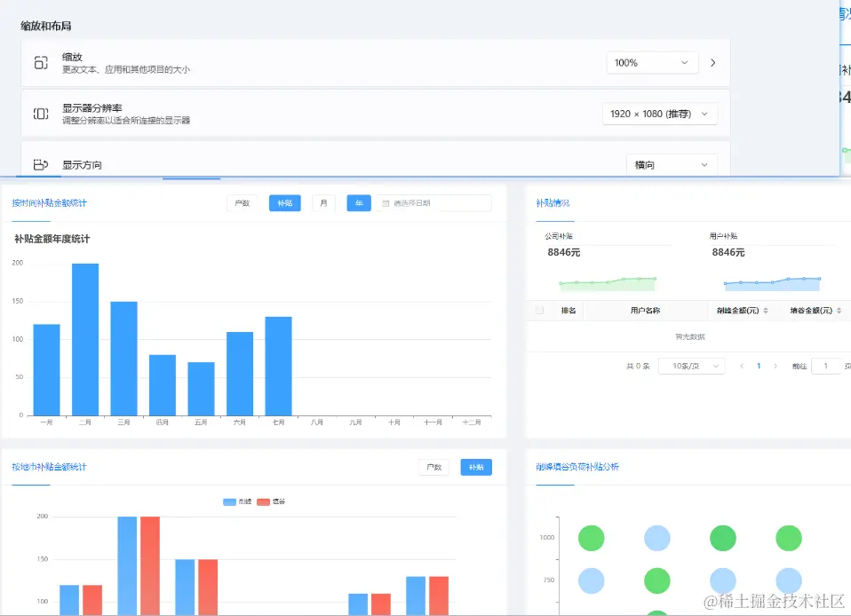Click the 一月 bar in the annual chart

(x=47, y=370)
